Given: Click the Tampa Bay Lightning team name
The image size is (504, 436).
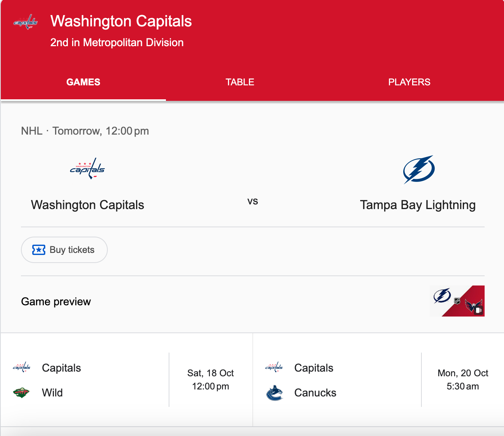Looking at the screenshot, I should point(418,205).
